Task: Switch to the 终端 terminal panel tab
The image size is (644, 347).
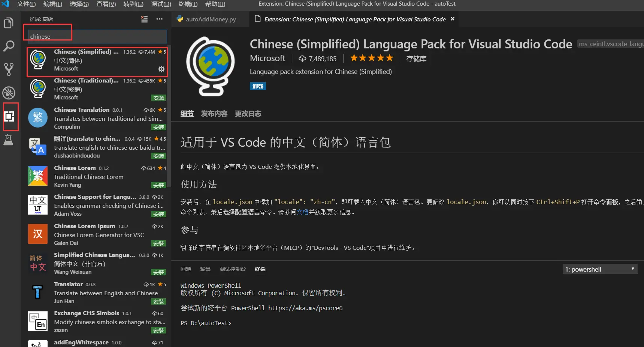Action: (260, 269)
